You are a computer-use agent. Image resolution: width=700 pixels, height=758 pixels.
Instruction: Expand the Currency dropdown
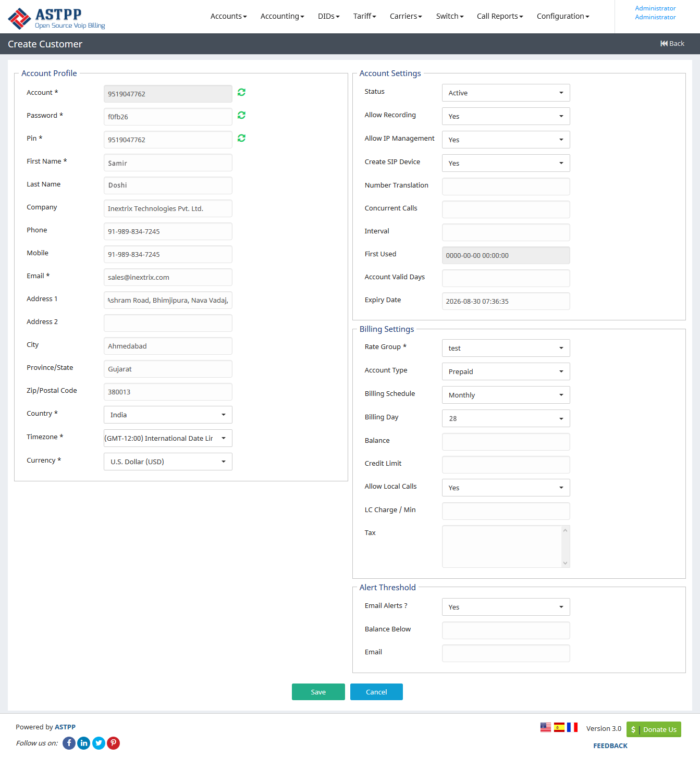point(168,462)
